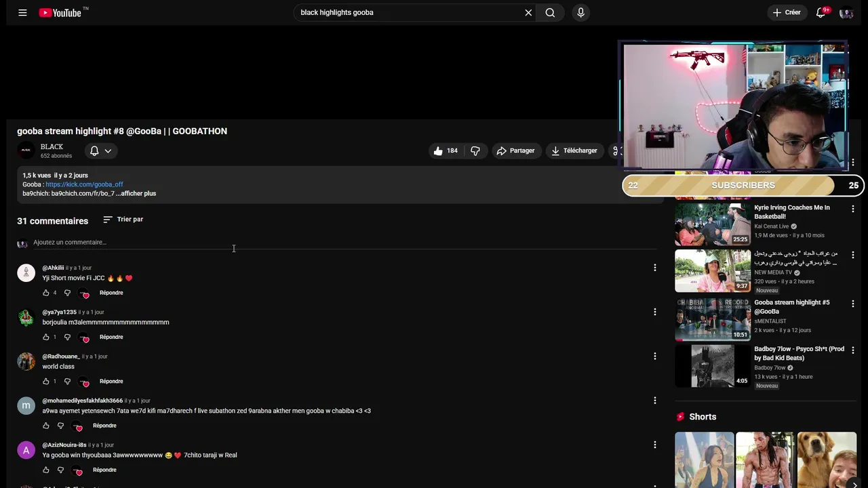The width and height of the screenshot is (868, 488).
Task: Open options menu for @ya7ya1235 comment
Action: [x=654, y=312]
